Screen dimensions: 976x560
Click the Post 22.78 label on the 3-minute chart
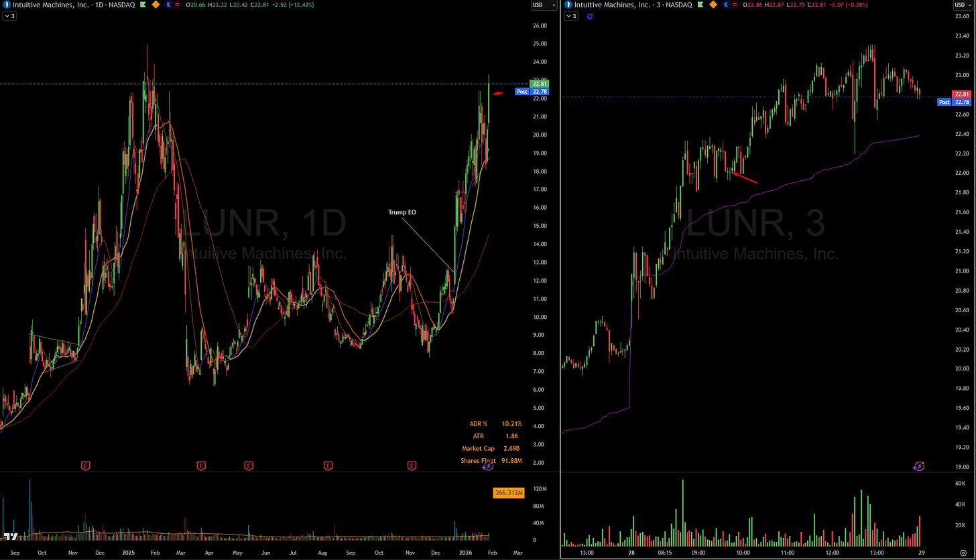[x=955, y=102]
